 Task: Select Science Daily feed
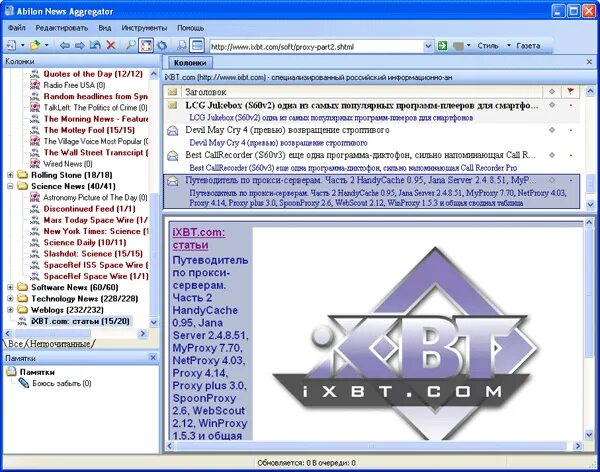click(x=85, y=243)
